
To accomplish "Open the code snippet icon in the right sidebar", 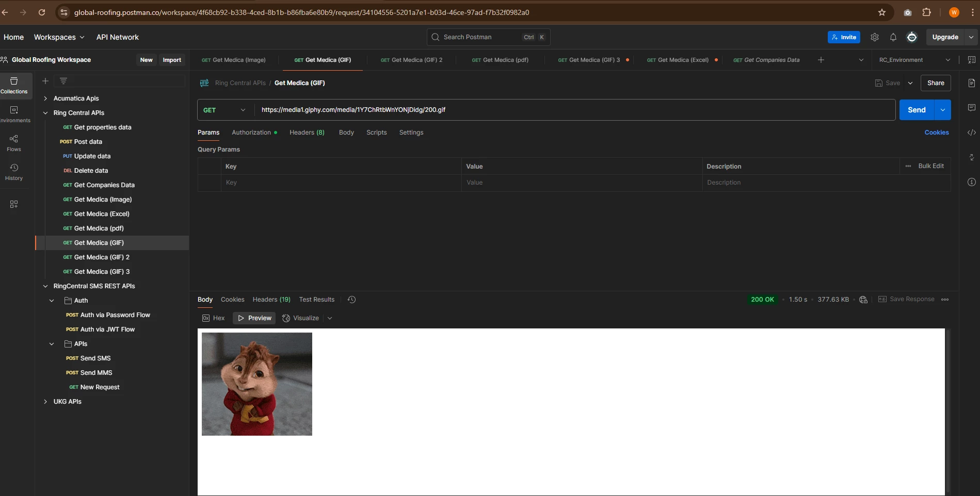I will point(971,133).
